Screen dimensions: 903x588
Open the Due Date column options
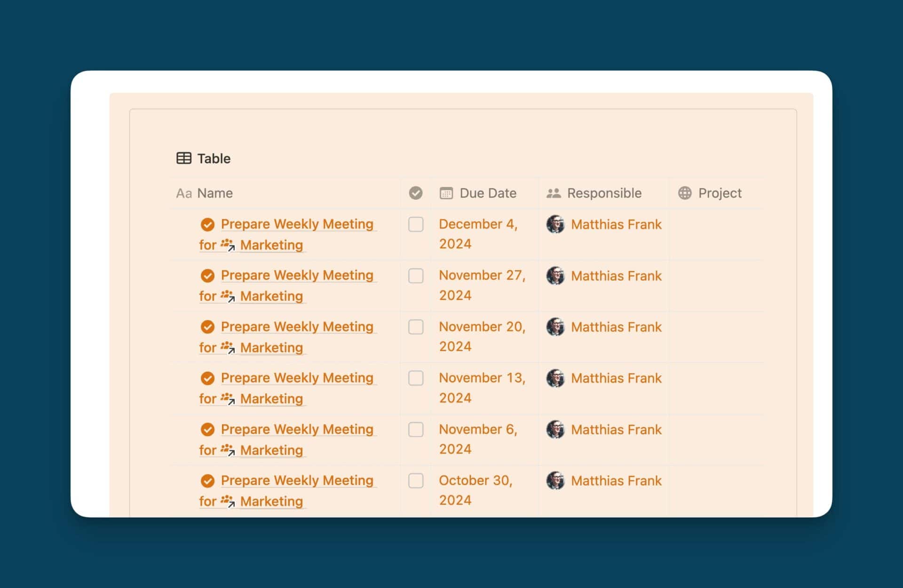pos(488,193)
